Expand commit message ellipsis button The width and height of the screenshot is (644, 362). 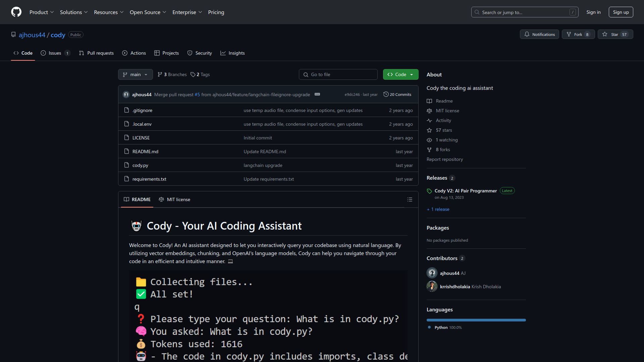(317, 94)
